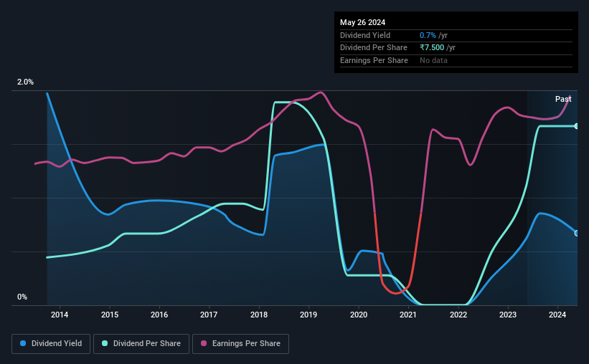Select the 2018 x-axis label
Image resolution: width=589 pixels, height=364 pixels.
[259, 315]
